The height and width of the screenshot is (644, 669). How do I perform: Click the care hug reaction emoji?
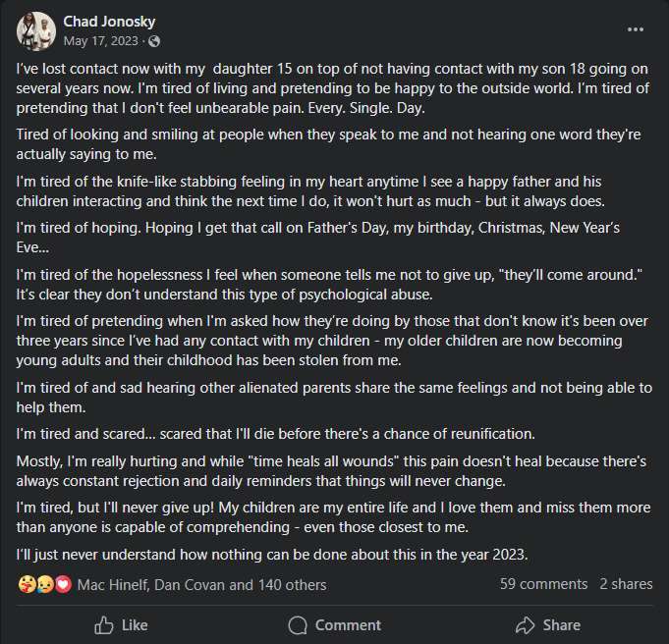(26, 584)
